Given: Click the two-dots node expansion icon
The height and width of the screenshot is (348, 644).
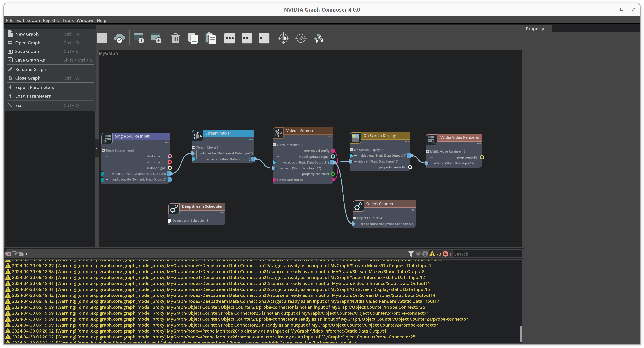Looking at the screenshot, I should pyautogui.click(x=247, y=38).
